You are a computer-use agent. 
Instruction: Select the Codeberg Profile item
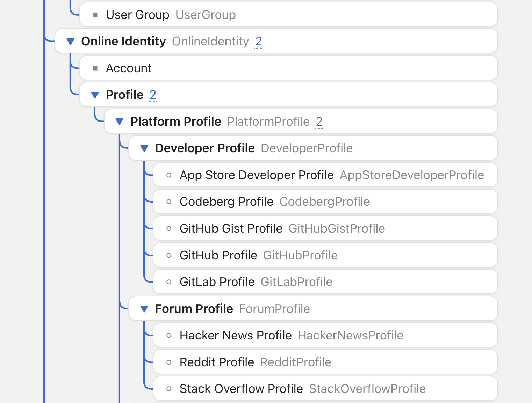coord(325,202)
